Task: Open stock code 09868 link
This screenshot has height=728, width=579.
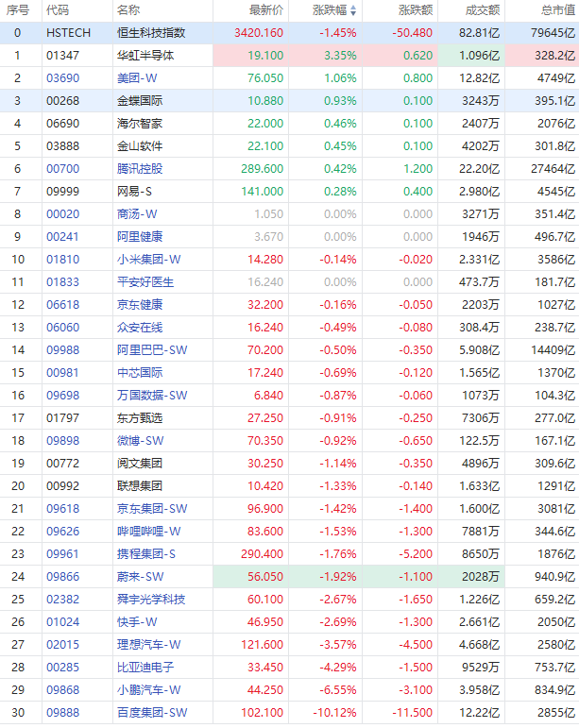Action: click(x=62, y=690)
